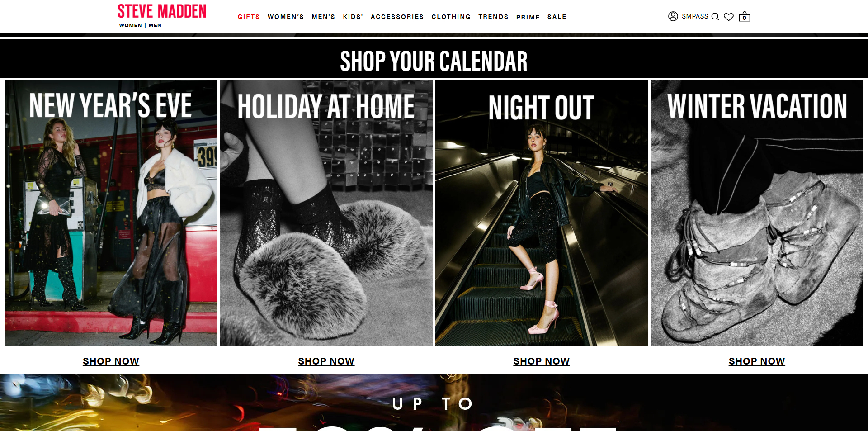Image resolution: width=868 pixels, height=431 pixels.
Task: Open the GIFTS menu
Action: coord(249,17)
